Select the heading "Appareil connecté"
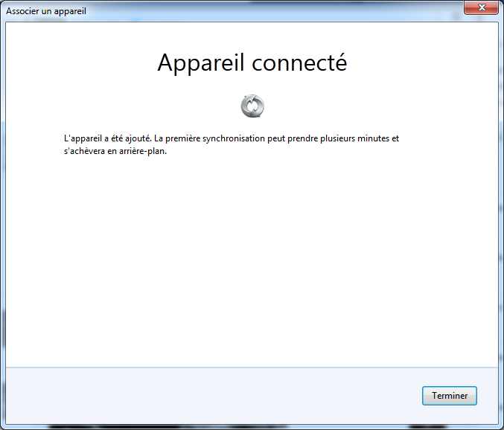 click(252, 62)
